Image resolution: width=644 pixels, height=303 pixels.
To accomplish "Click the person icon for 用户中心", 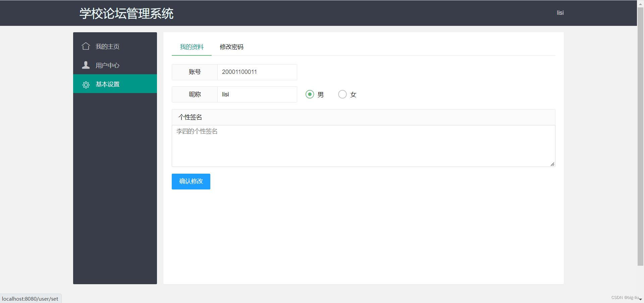I will (x=86, y=65).
